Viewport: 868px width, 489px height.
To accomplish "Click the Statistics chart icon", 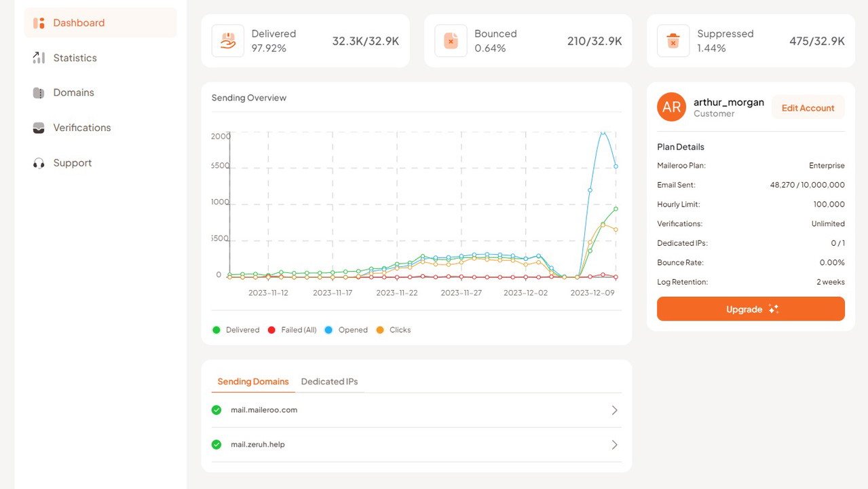I will 39,58.
